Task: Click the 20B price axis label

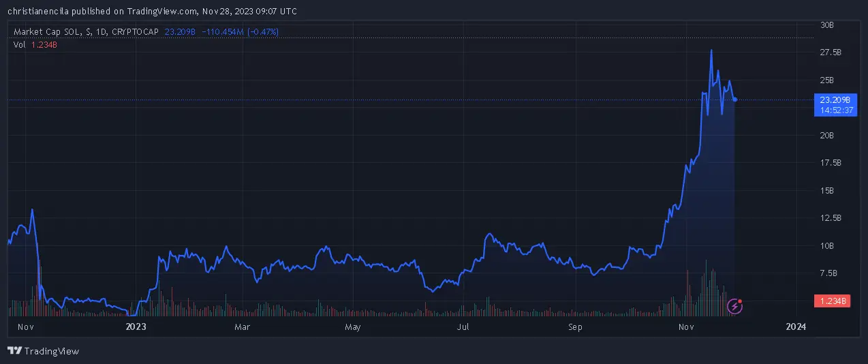Action: tap(827, 135)
